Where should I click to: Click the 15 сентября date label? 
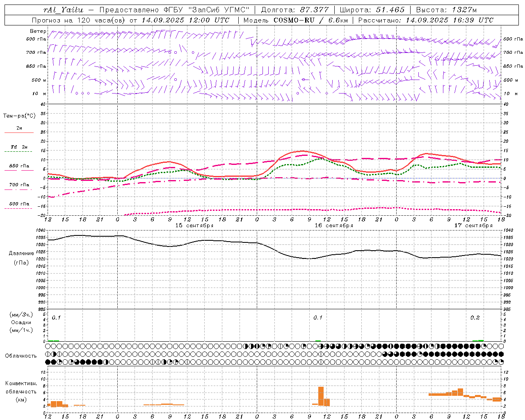(x=194, y=226)
